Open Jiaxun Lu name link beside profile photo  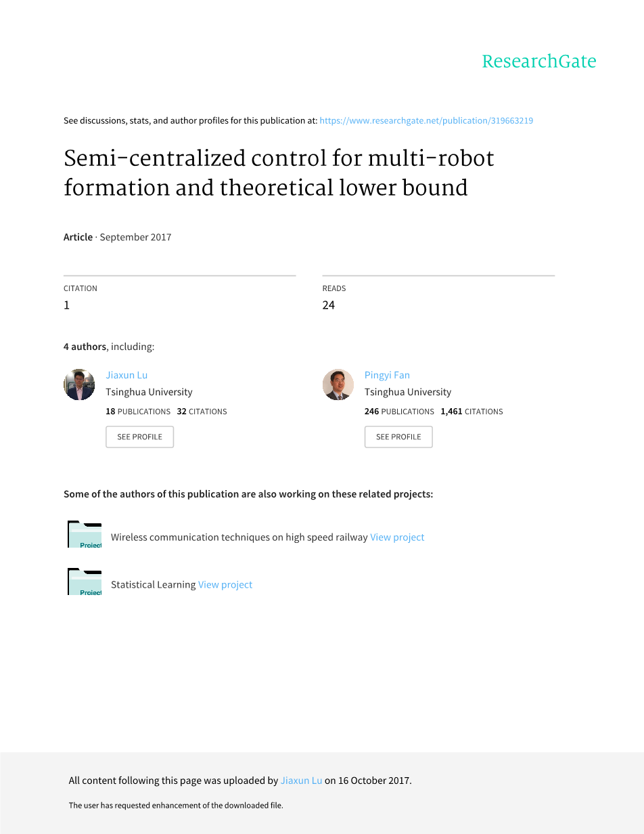127,375
